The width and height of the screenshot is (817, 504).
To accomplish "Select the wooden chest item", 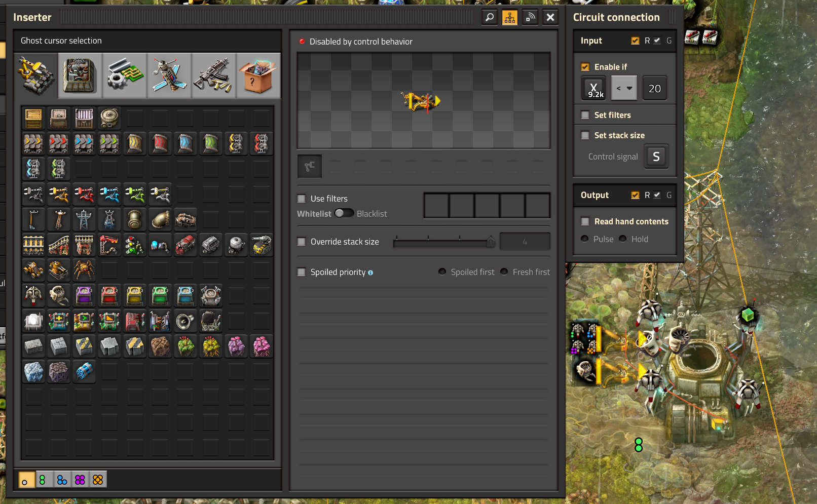I will point(33,119).
